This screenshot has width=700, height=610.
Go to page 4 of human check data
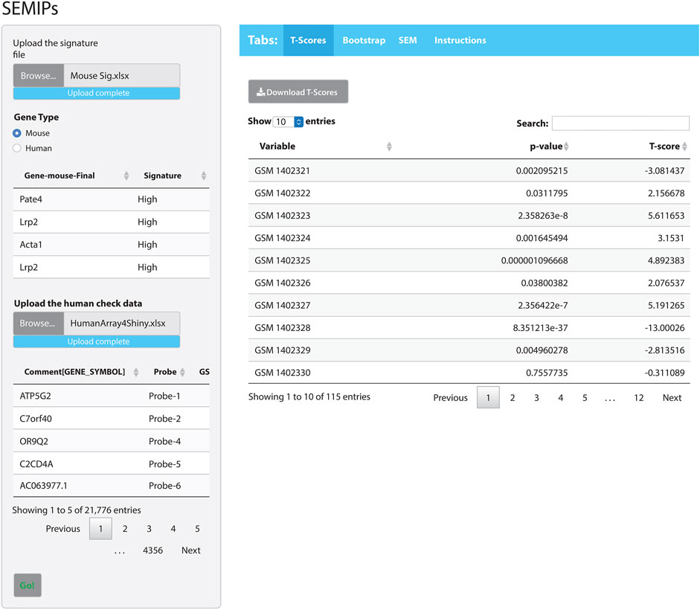click(173, 529)
